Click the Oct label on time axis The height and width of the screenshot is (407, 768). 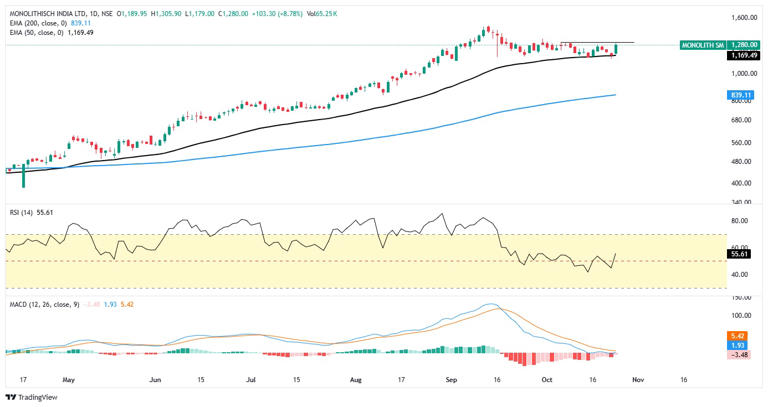[547, 380]
